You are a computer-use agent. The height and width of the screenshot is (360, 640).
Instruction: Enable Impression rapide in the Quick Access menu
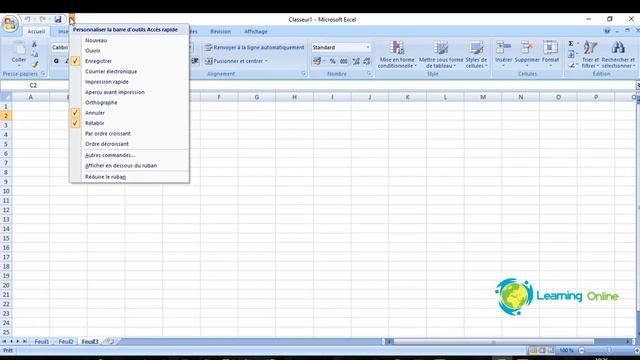click(x=129, y=82)
